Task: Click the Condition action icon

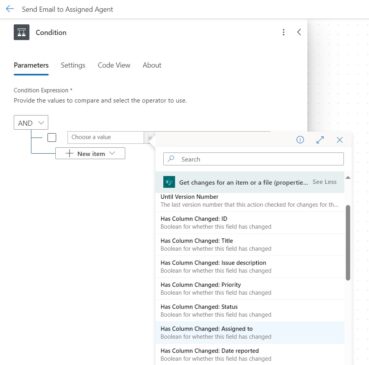Action: point(22,32)
